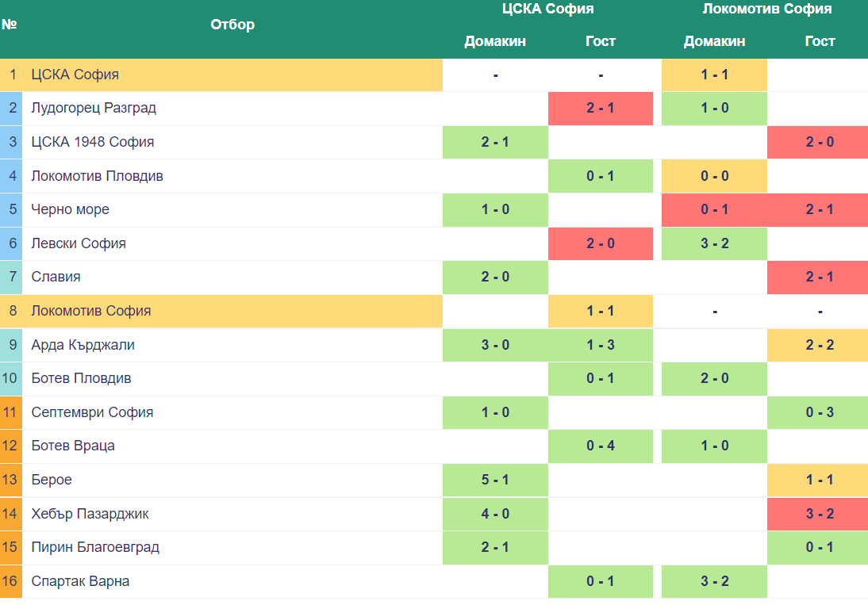The image size is (868, 605).
Task: Click 1 - 1 score in Локомотив София row
Action: 601,312
